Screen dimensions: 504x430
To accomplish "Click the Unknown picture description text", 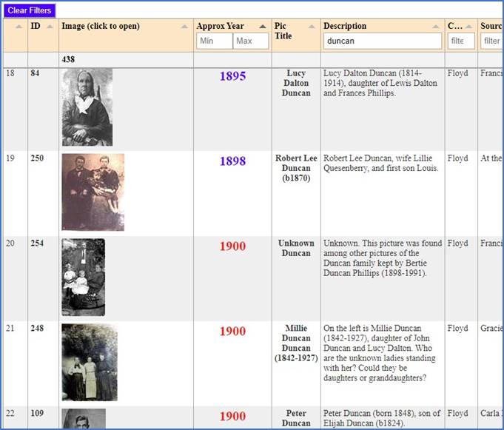I will point(383,258).
